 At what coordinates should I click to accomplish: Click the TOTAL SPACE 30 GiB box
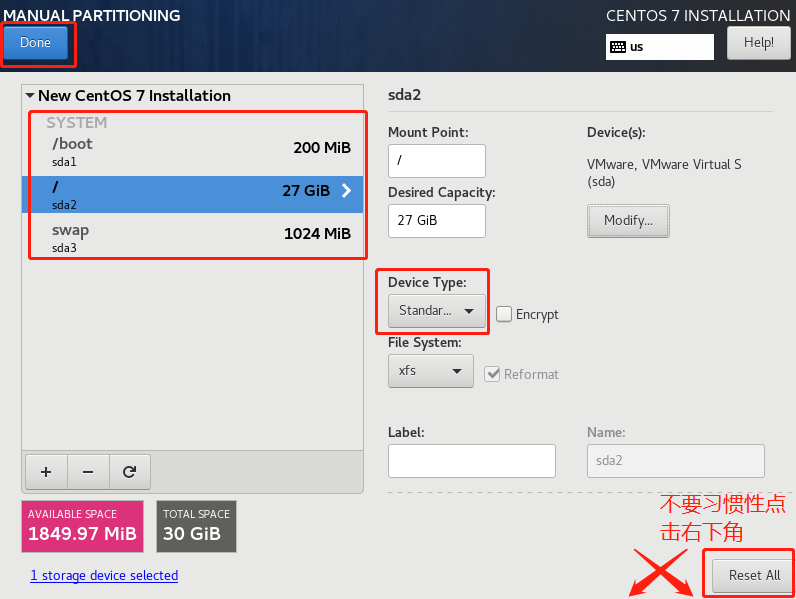196,526
